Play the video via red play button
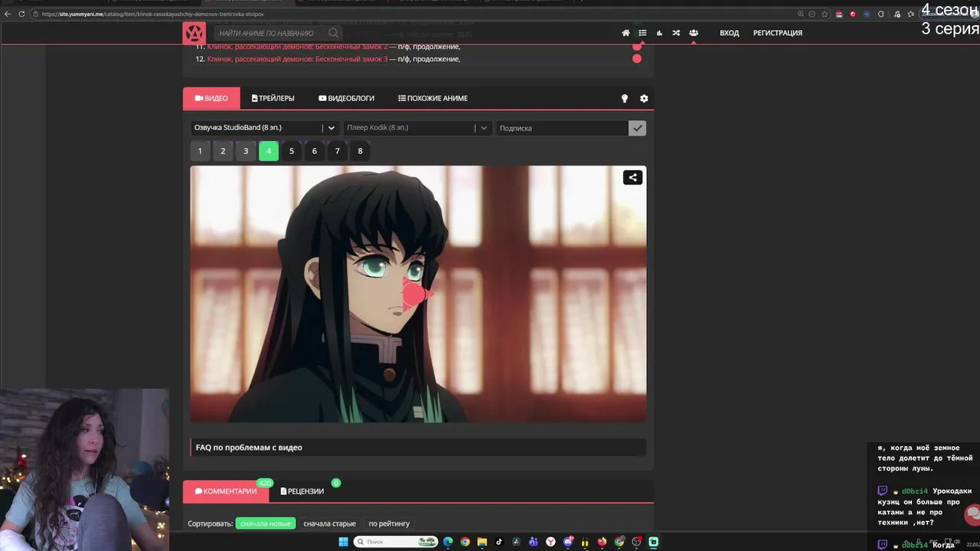980x551 pixels. (416, 295)
